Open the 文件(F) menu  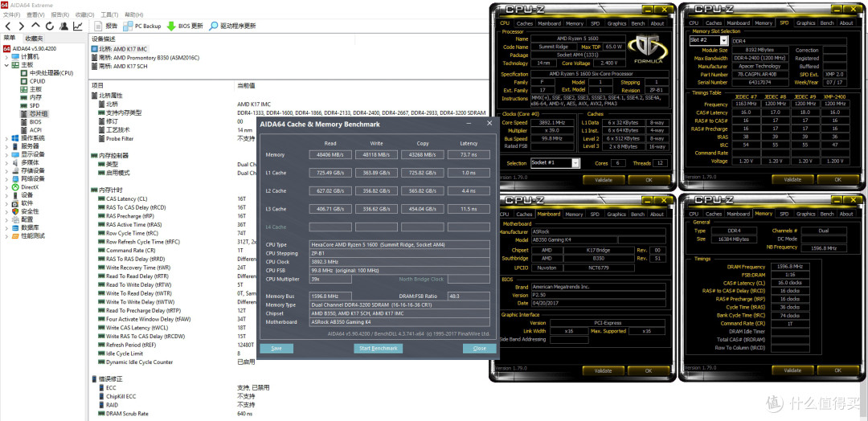(x=12, y=14)
